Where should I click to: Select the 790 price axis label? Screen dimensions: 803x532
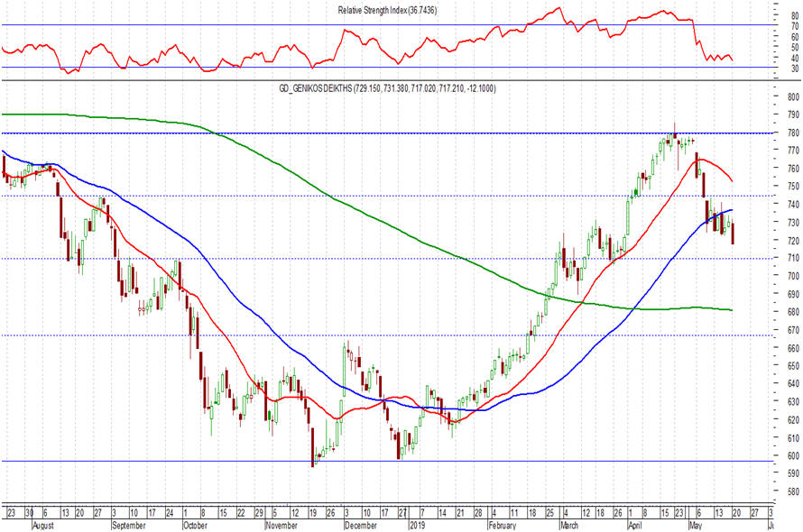(794, 115)
